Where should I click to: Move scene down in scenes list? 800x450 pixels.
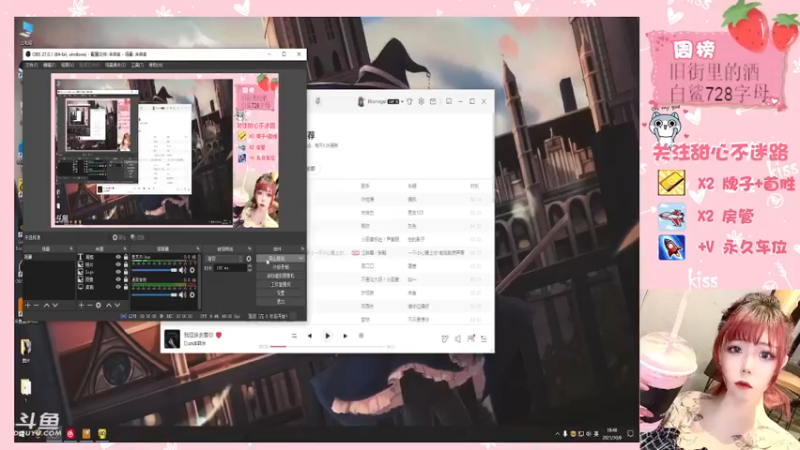click(55, 305)
